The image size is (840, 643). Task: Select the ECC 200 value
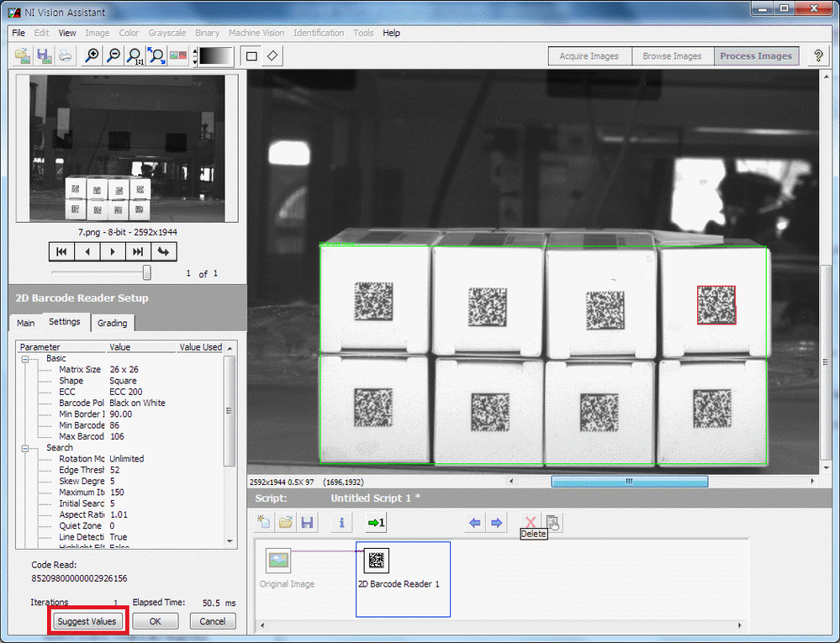[126, 392]
